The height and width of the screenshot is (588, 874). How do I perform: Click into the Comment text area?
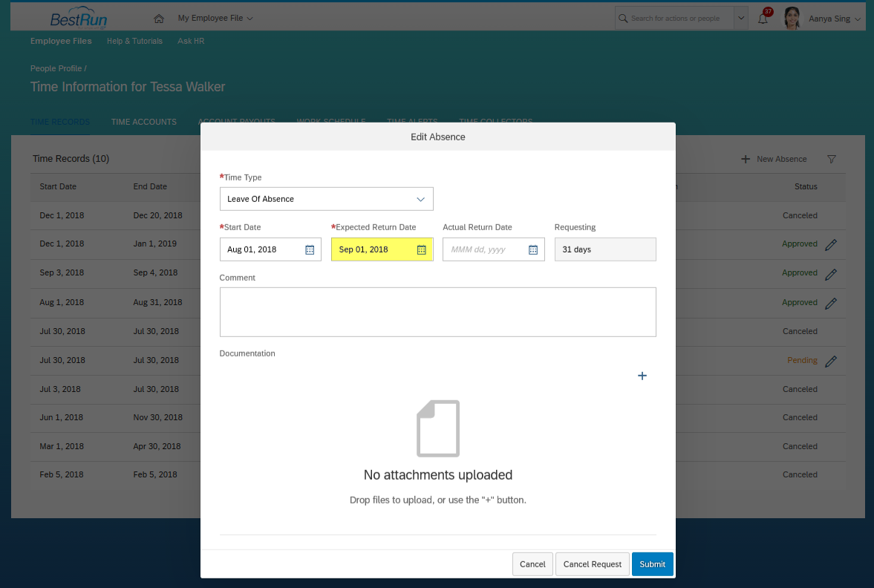(438, 312)
